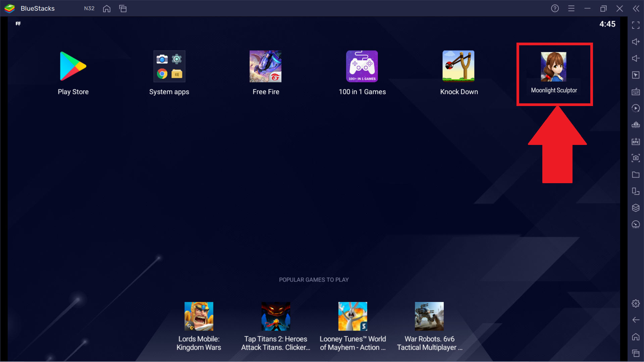Collapse the sidebar with the chevron
The width and height of the screenshot is (644, 362).
tap(636, 8)
